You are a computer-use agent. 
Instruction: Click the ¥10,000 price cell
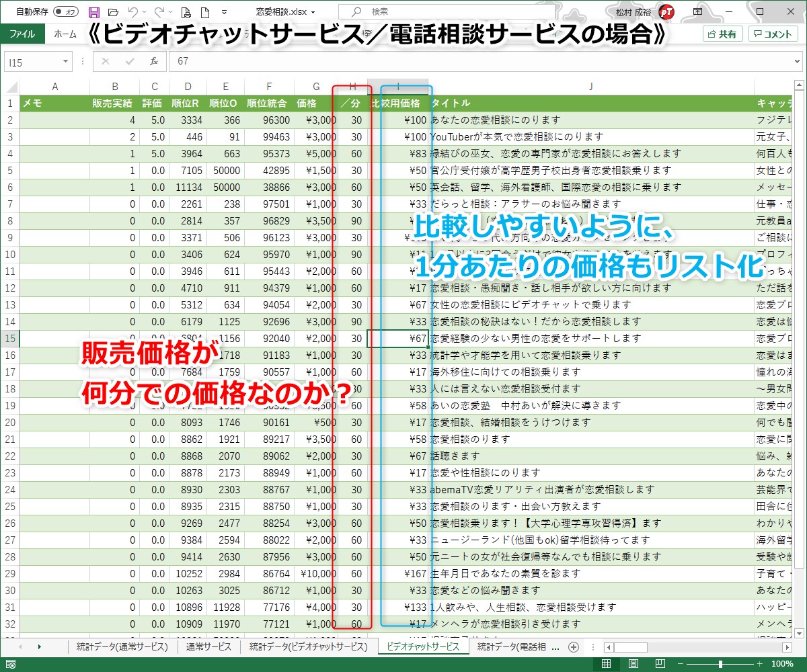coord(317,573)
